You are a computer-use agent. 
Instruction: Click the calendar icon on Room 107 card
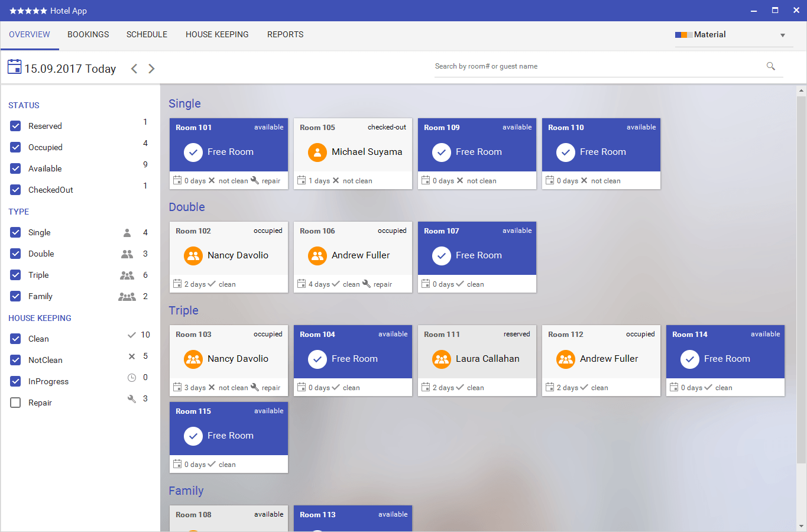tap(426, 284)
